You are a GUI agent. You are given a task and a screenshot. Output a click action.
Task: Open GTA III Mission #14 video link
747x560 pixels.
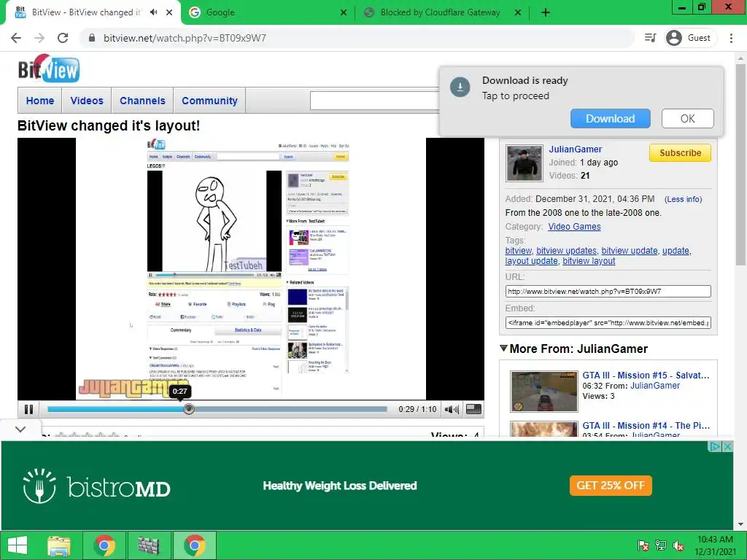coord(646,426)
